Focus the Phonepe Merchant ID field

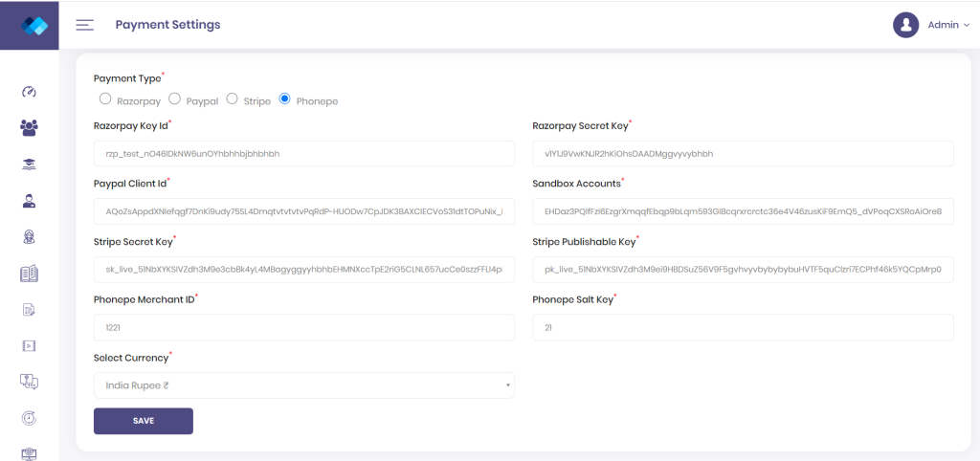pos(304,327)
